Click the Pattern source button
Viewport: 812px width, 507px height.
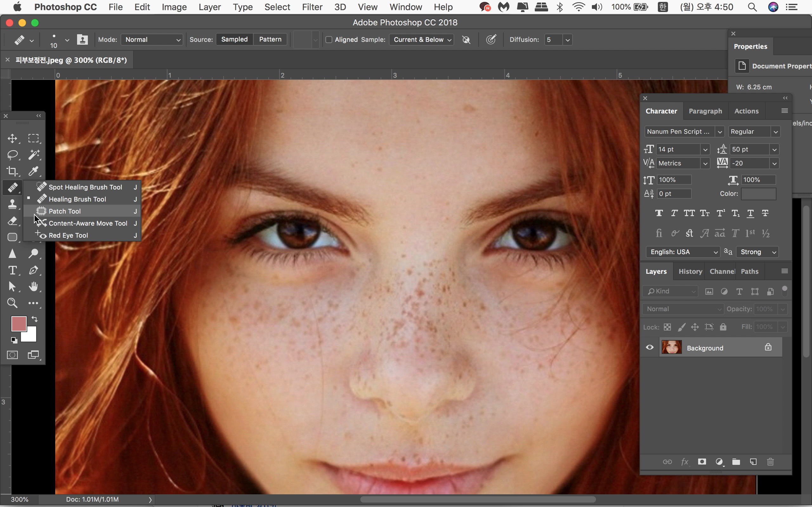point(270,39)
